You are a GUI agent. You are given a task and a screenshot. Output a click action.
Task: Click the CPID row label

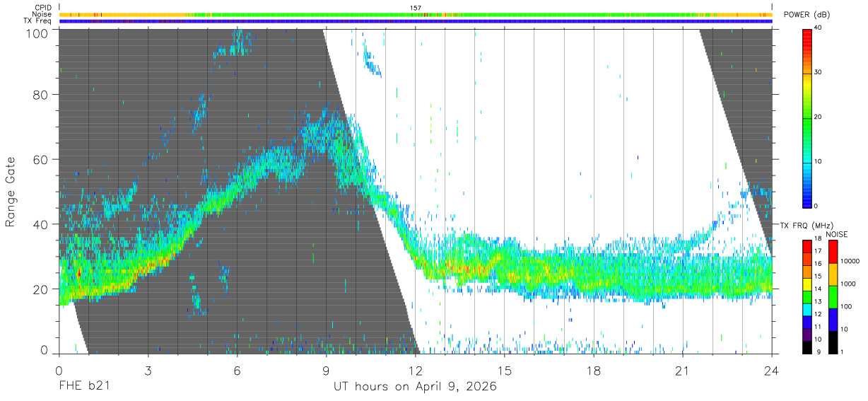tap(43, 8)
